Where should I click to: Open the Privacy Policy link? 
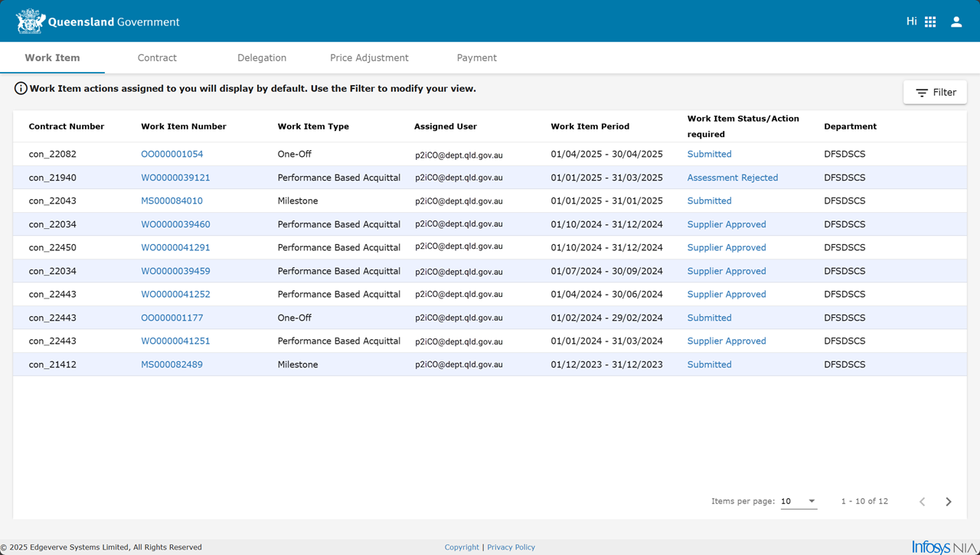511,547
